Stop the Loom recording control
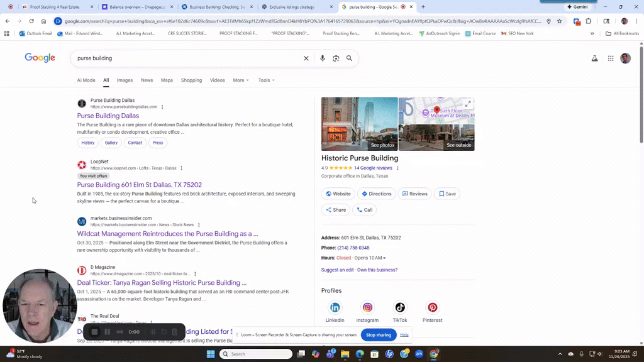The height and width of the screenshot is (362, 644). point(94,332)
